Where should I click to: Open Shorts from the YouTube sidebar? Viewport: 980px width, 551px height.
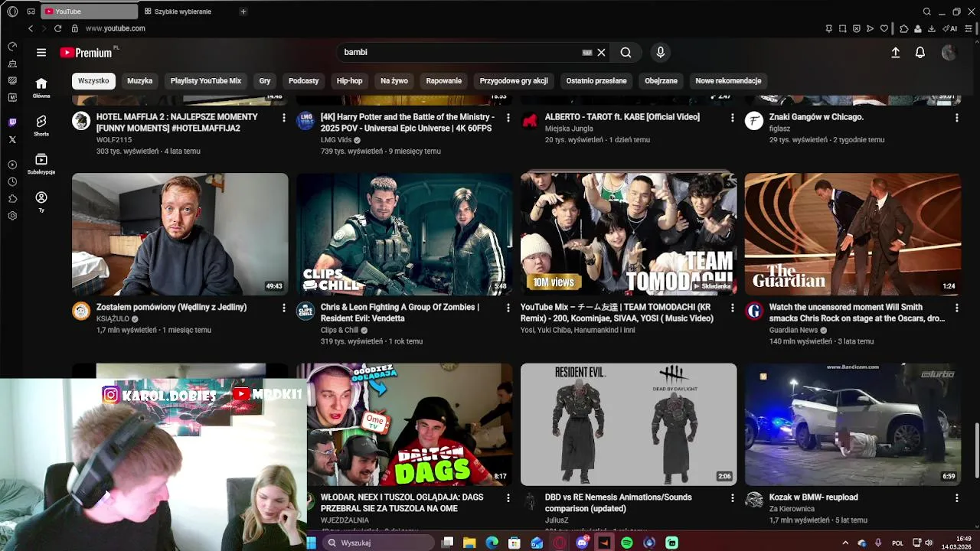41,126
